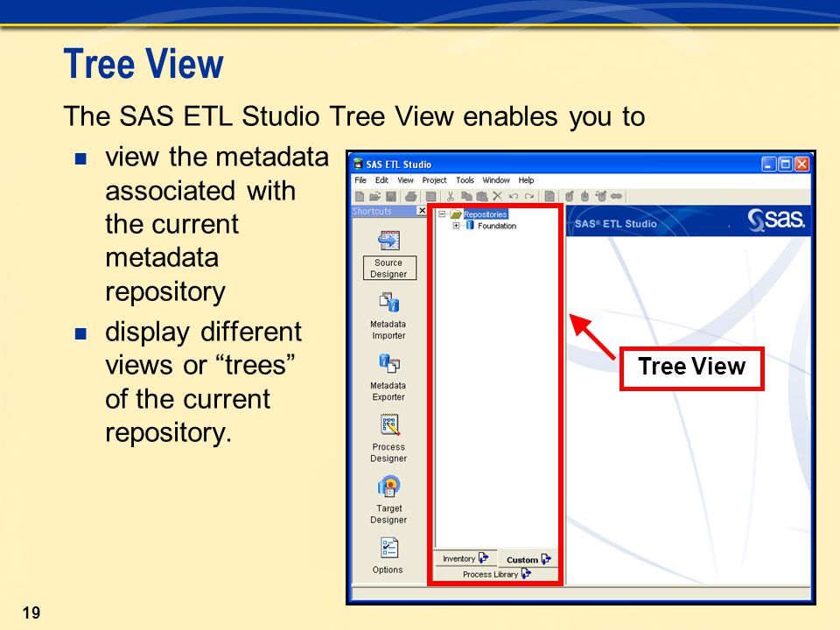Click the Save floppy disk toolbar icon
Viewport: 840px width, 630px height.
pos(391,197)
